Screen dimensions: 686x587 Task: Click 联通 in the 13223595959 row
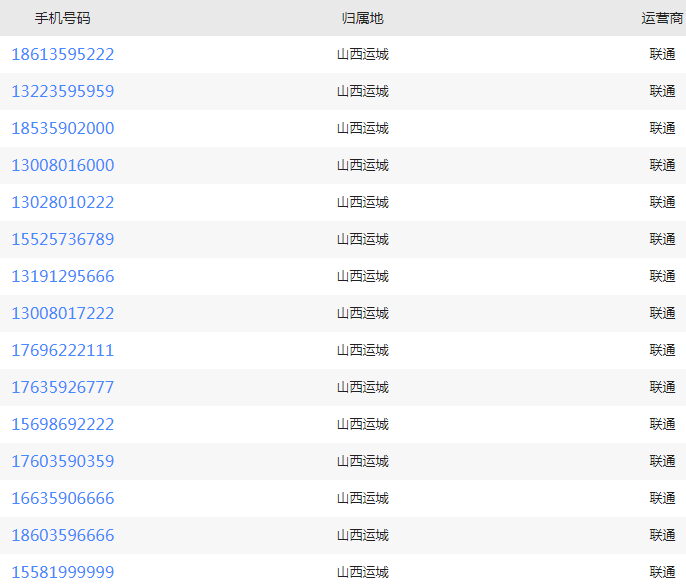(x=662, y=91)
